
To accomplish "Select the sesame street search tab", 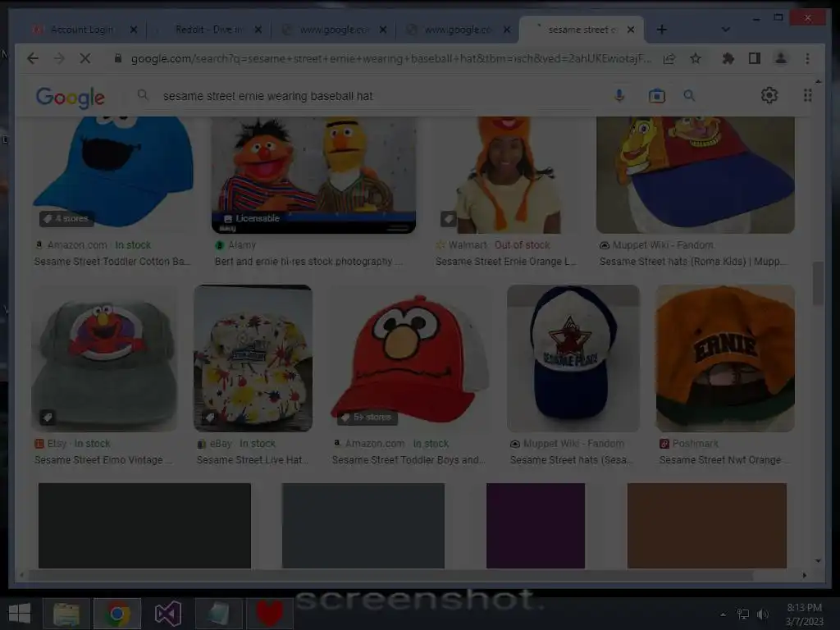I will (582, 30).
